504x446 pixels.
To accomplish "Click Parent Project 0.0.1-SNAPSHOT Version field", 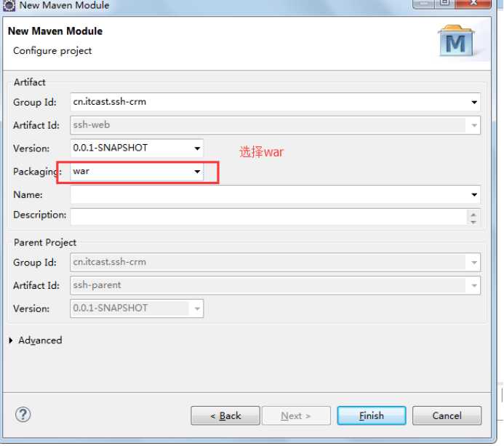I will pyautogui.click(x=137, y=308).
